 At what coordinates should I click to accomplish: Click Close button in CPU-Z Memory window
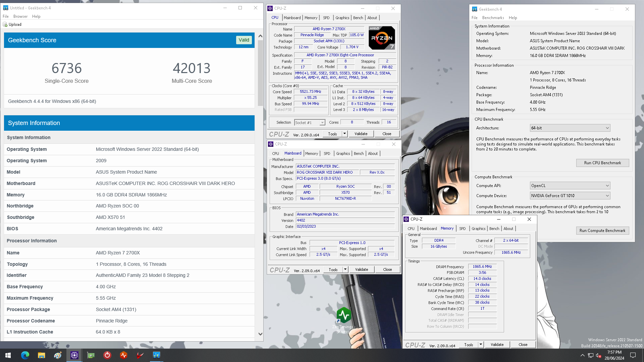point(523,345)
